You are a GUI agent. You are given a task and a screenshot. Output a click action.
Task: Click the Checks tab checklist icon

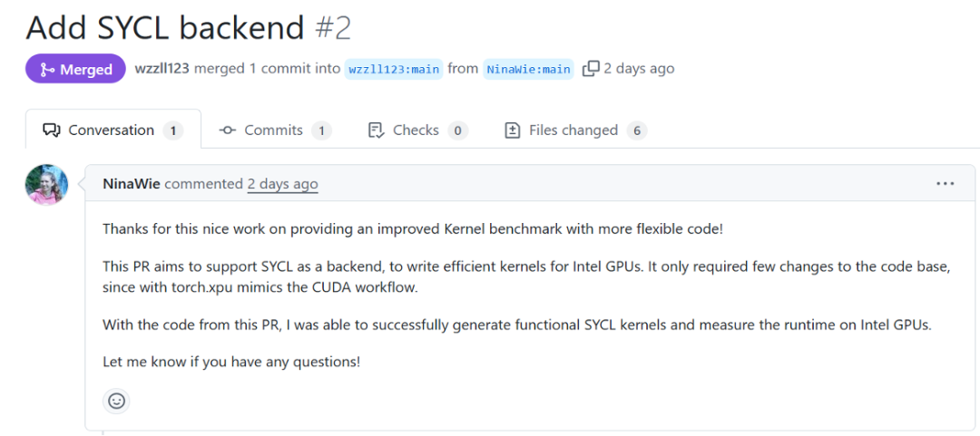coord(377,131)
